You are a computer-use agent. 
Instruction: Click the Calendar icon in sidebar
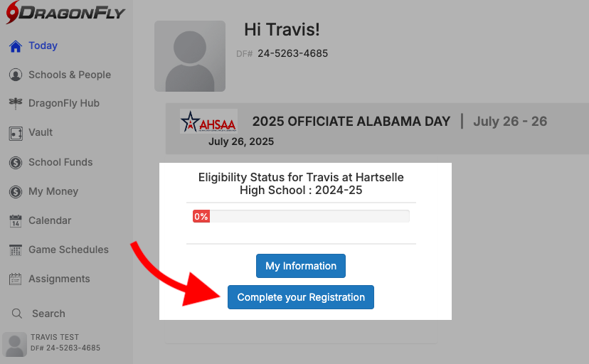tap(15, 221)
